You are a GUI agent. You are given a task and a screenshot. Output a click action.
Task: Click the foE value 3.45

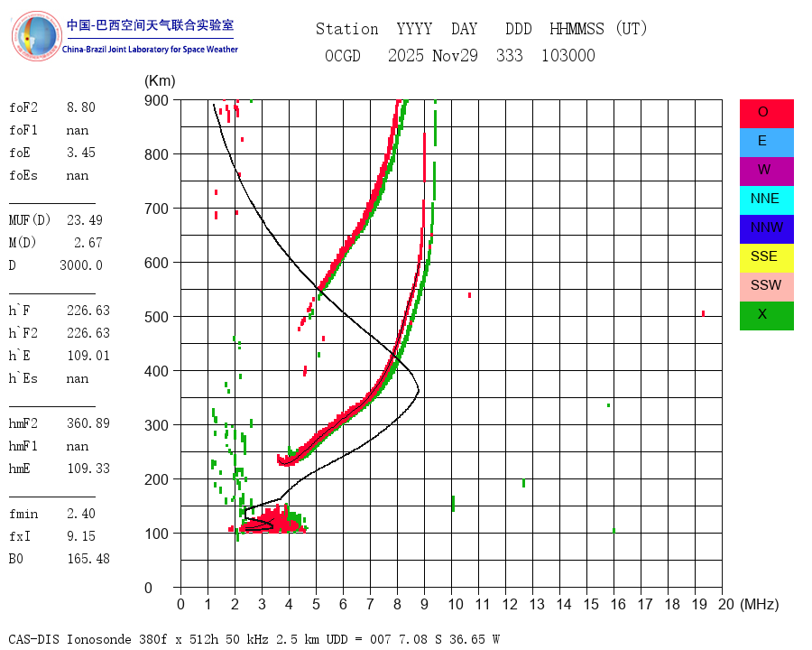click(81, 153)
